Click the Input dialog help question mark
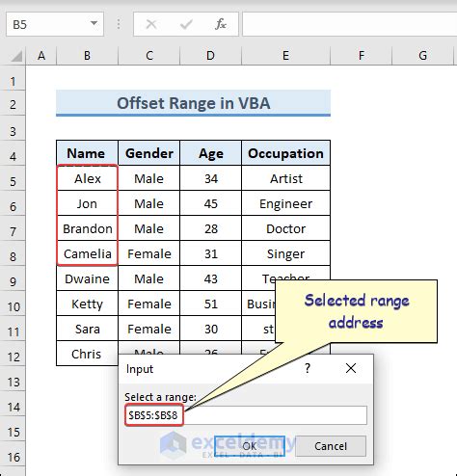The width and height of the screenshot is (457, 476). point(308,368)
